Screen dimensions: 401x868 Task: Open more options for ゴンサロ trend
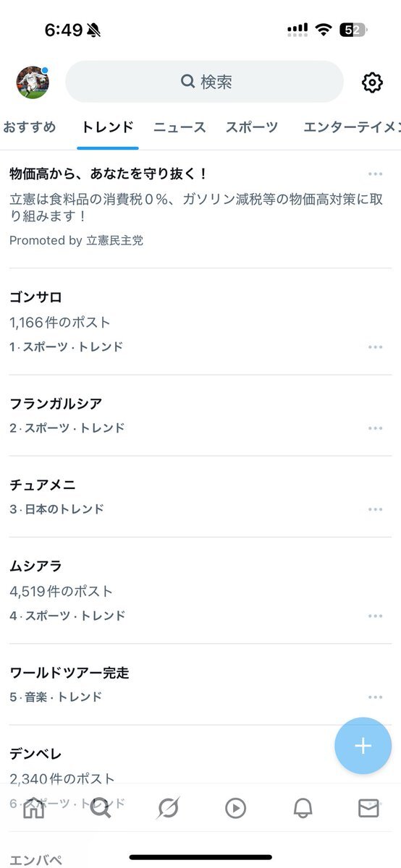pyautogui.click(x=375, y=347)
